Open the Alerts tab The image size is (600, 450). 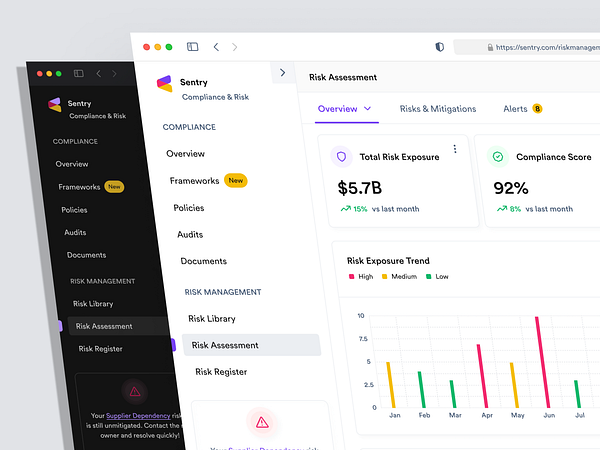pyautogui.click(x=515, y=109)
